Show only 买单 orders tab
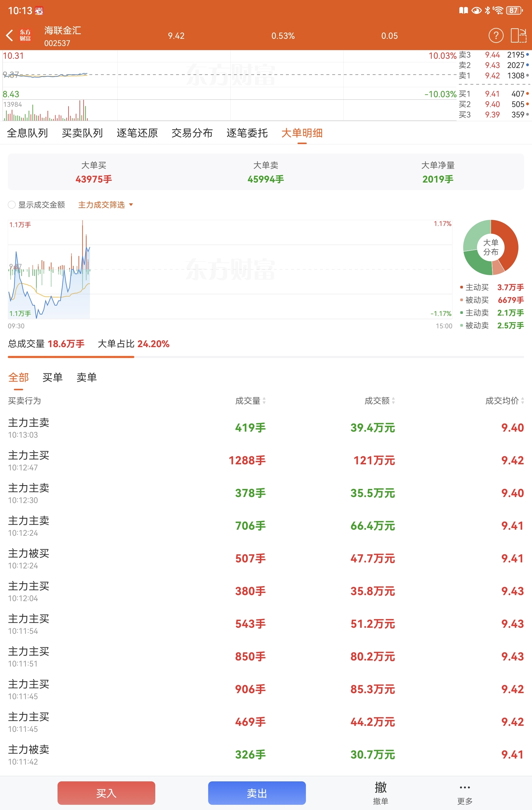 (x=53, y=378)
